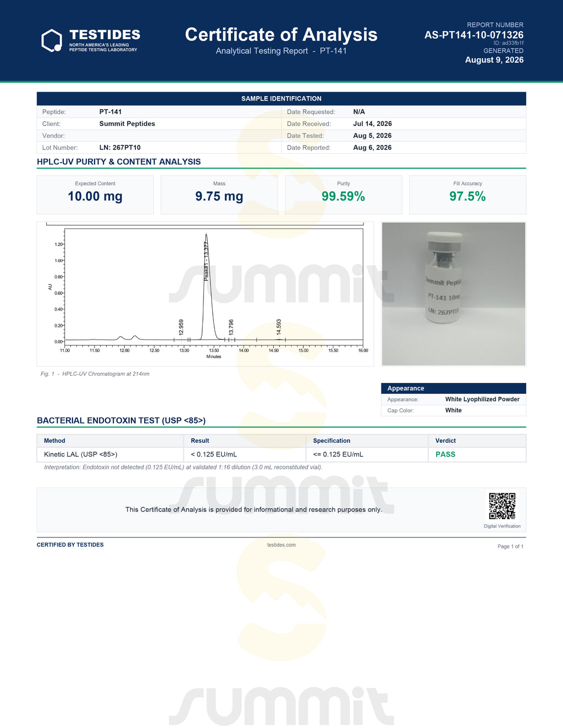Click the BACTERIAL ENDOTOXIN TEST heading
This screenshot has height=728, width=563.
click(x=121, y=420)
